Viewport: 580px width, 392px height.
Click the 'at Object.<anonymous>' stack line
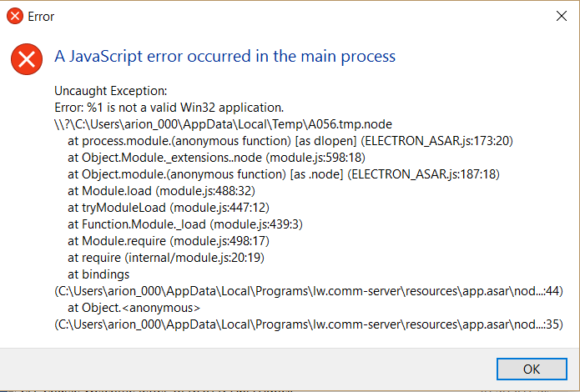coord(134,308)
